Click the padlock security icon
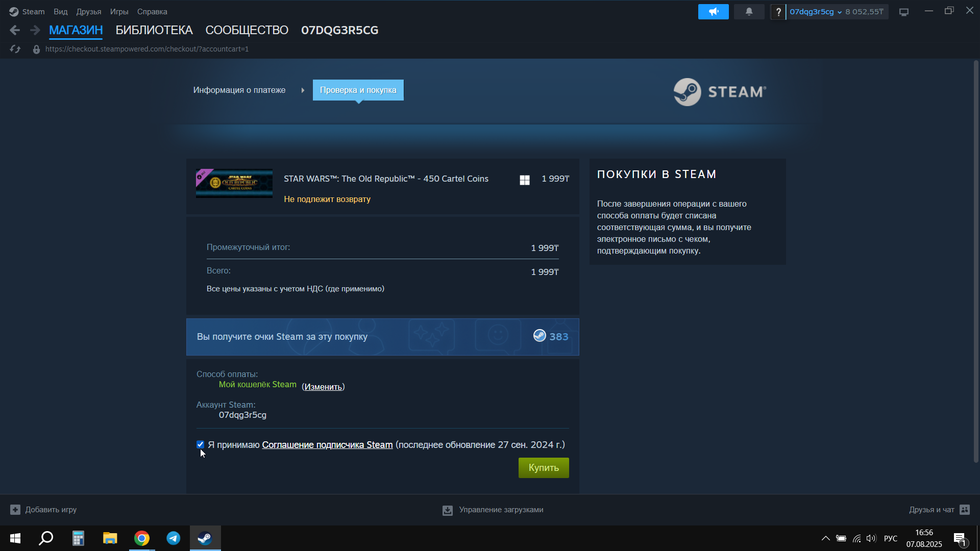This screenshot has width=980, height=551. click(x=36, y=49)
